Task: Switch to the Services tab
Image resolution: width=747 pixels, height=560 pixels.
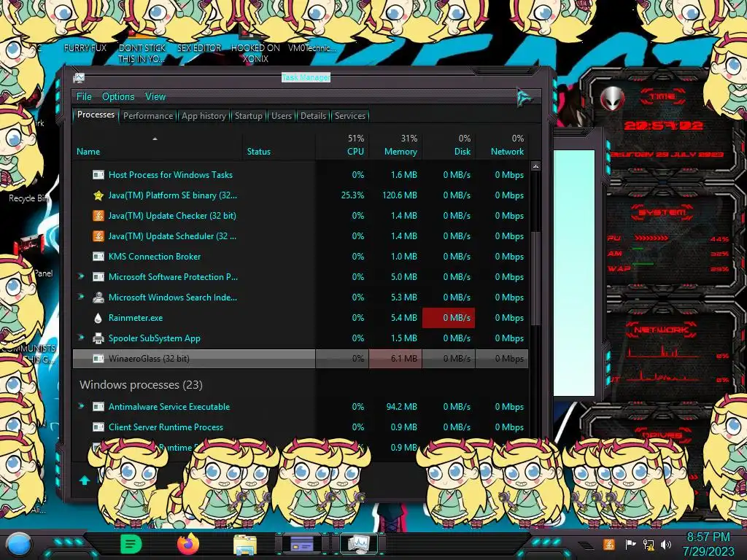Action: pos(349,116)
